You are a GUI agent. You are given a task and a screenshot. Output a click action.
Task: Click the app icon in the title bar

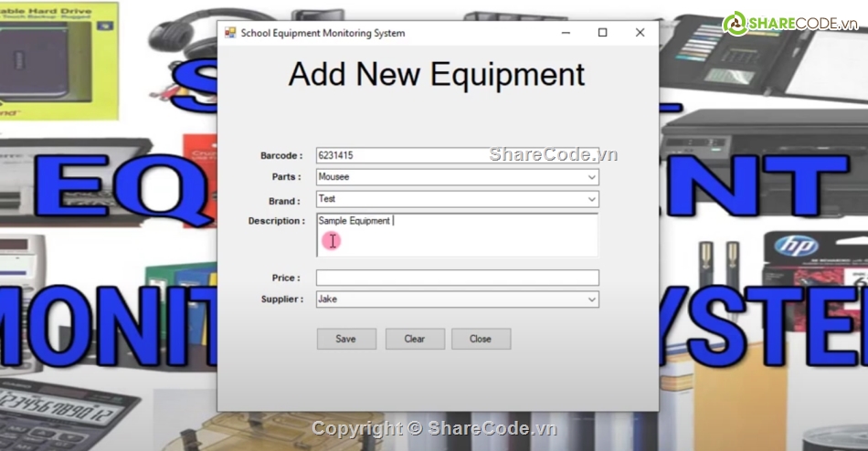click(230, 33)
